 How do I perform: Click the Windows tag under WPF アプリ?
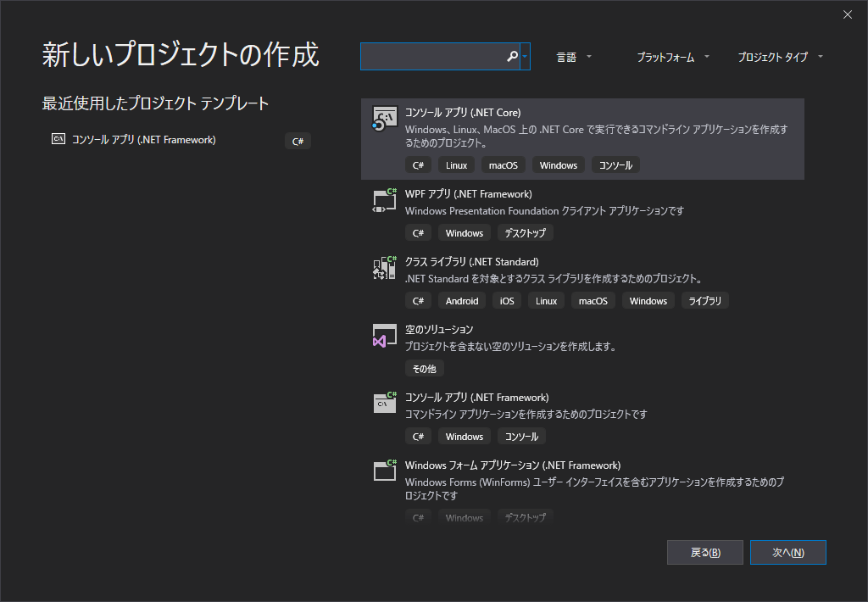[x=465, y=233]
